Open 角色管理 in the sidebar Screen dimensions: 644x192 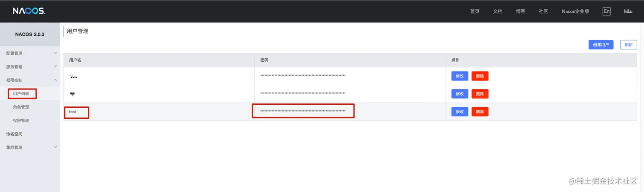(x=21, y=107)
